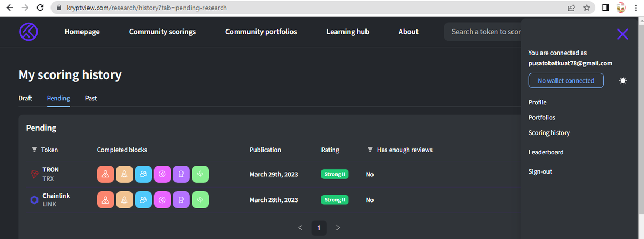
Task: Close the account side panel with X
Action: [623, 34]
